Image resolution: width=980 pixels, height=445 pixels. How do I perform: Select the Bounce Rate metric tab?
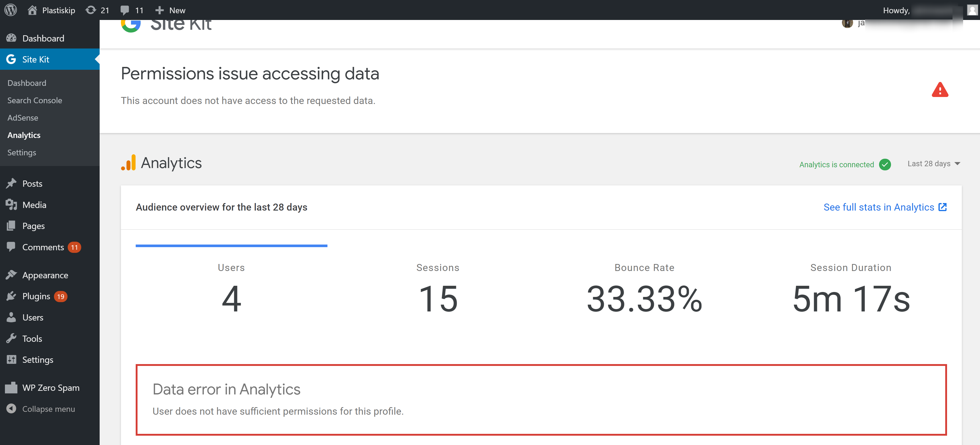pyautogui.click(x=645, y=289)
